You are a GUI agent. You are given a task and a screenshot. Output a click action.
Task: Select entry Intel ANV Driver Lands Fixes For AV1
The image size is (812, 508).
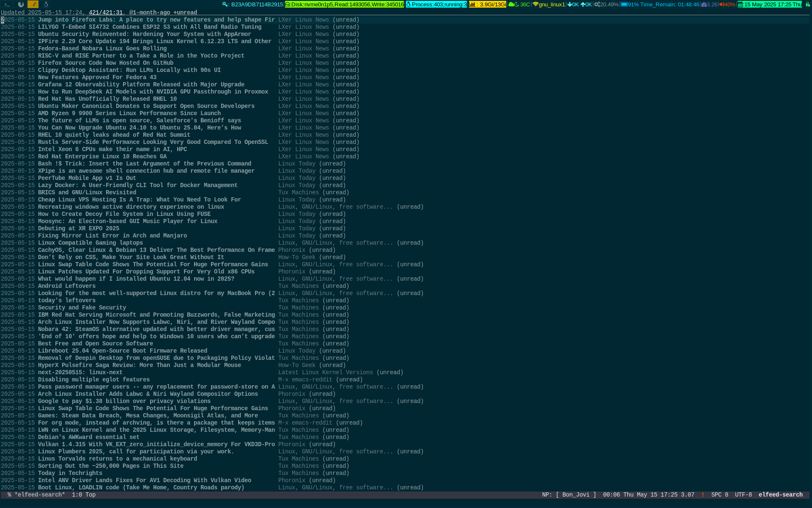145,480
